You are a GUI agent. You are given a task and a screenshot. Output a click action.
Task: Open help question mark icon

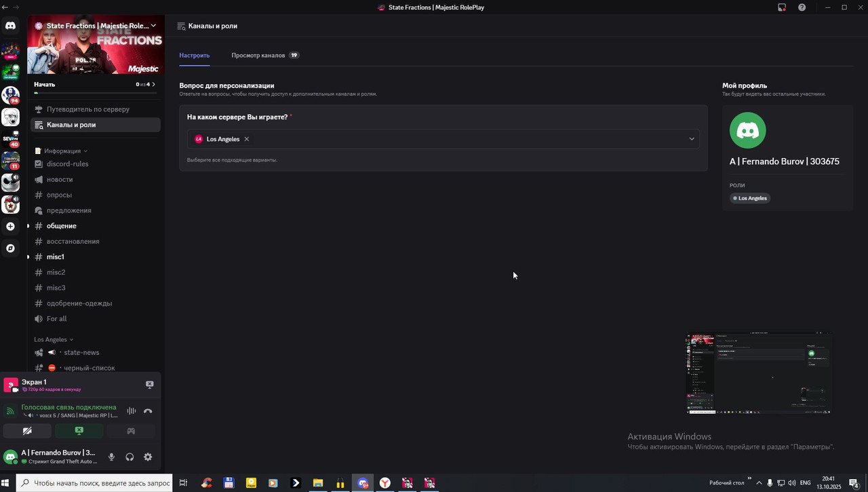(x=802, y=7)
